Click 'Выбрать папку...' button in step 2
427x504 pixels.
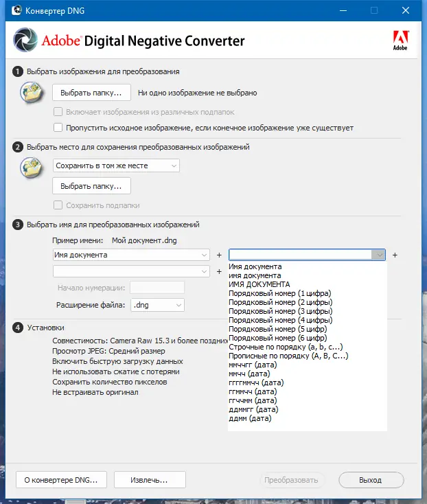91,186
